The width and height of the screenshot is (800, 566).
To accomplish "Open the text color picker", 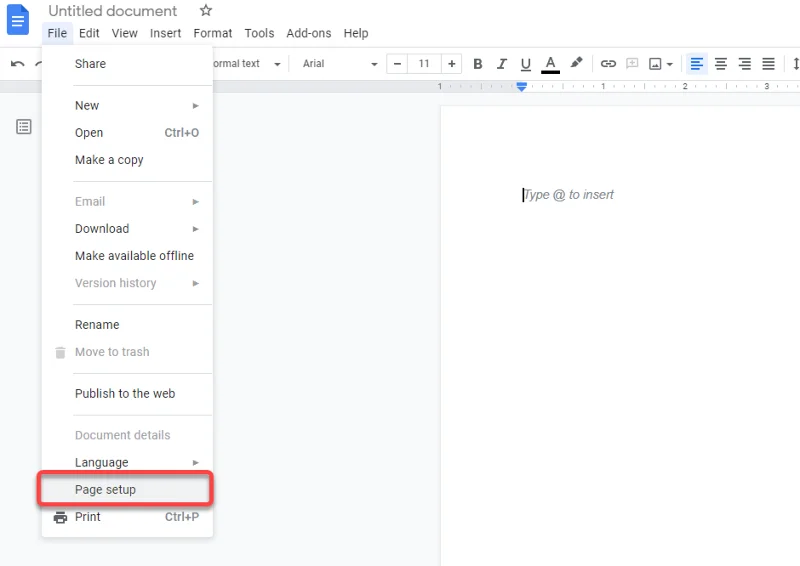I will [550, 64].
